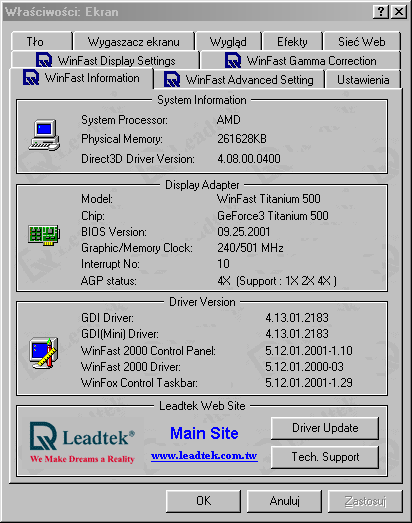Click the Chip value GeForce3 Titanium 500
412x523 pixels.
(x=273, y=215)
